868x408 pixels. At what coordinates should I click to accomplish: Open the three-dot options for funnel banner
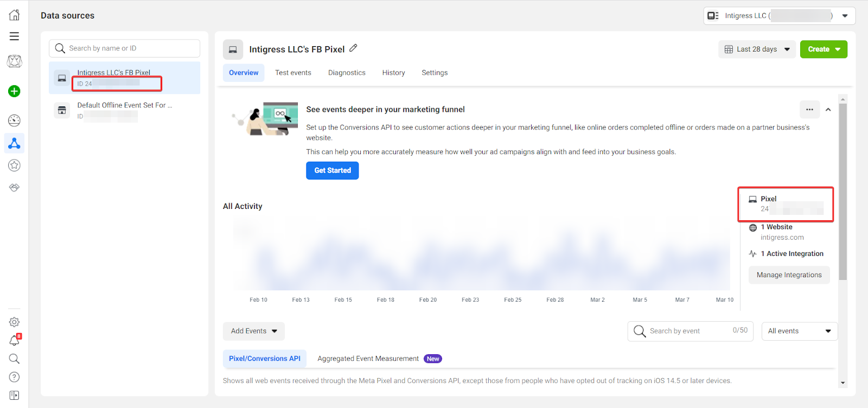809,109
